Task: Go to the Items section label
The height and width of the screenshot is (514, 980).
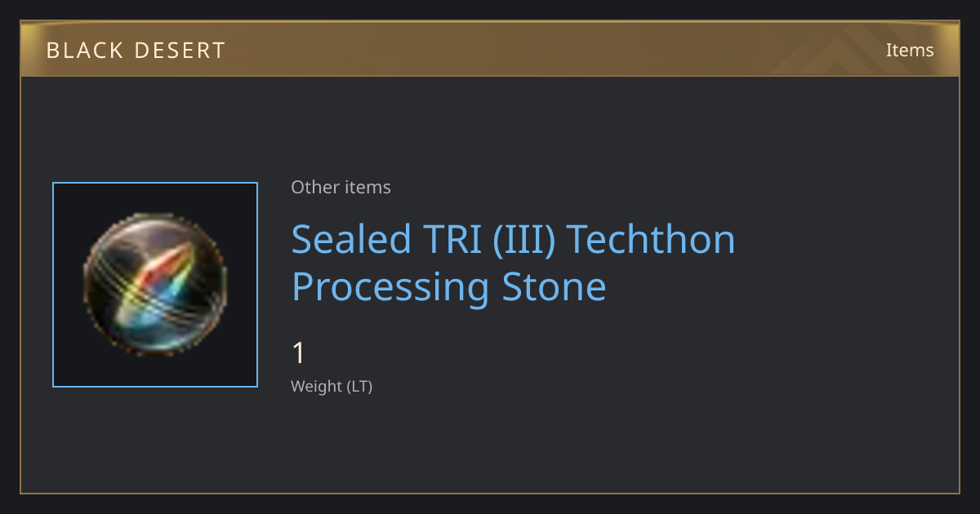Action: click(910, 50)
